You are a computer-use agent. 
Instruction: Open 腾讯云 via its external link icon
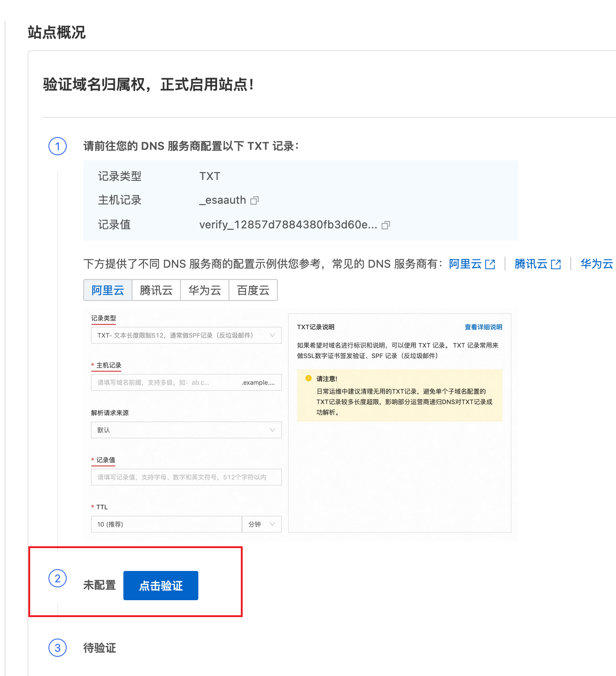(556, 264)
